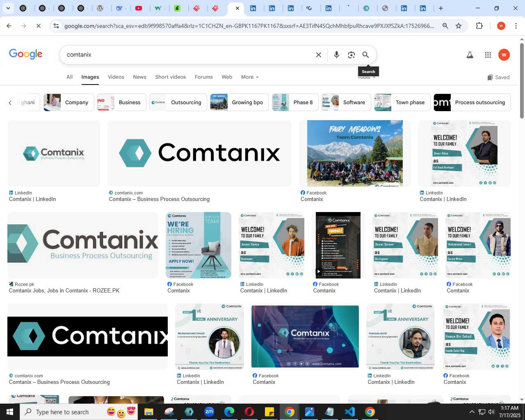Open Google Lens image search icon
This screenshot has height=420, width=525.
click(351, 55)
